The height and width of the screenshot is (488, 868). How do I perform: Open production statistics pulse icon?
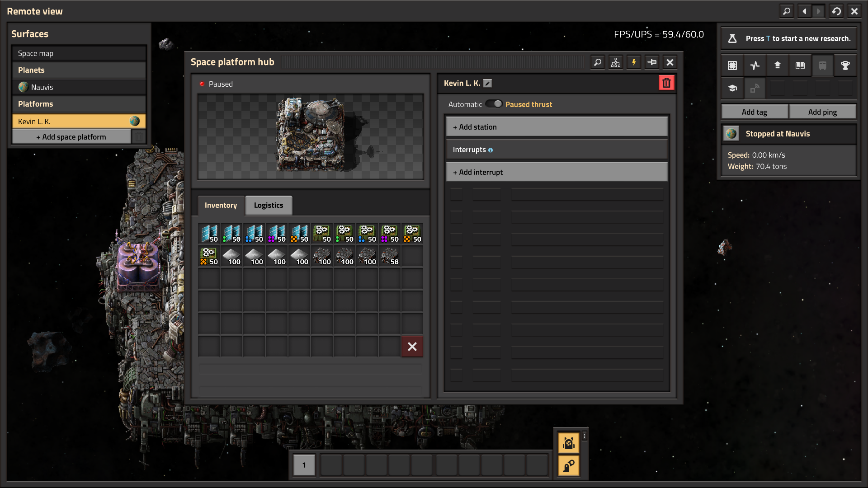(x=755, y=66)
